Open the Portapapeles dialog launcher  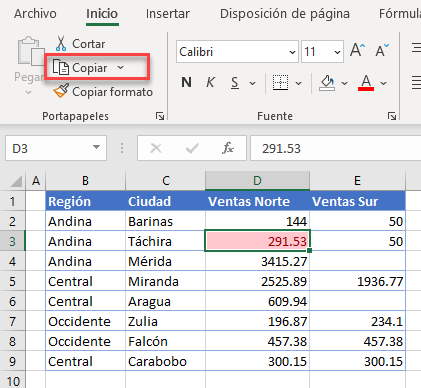point(160,116)
